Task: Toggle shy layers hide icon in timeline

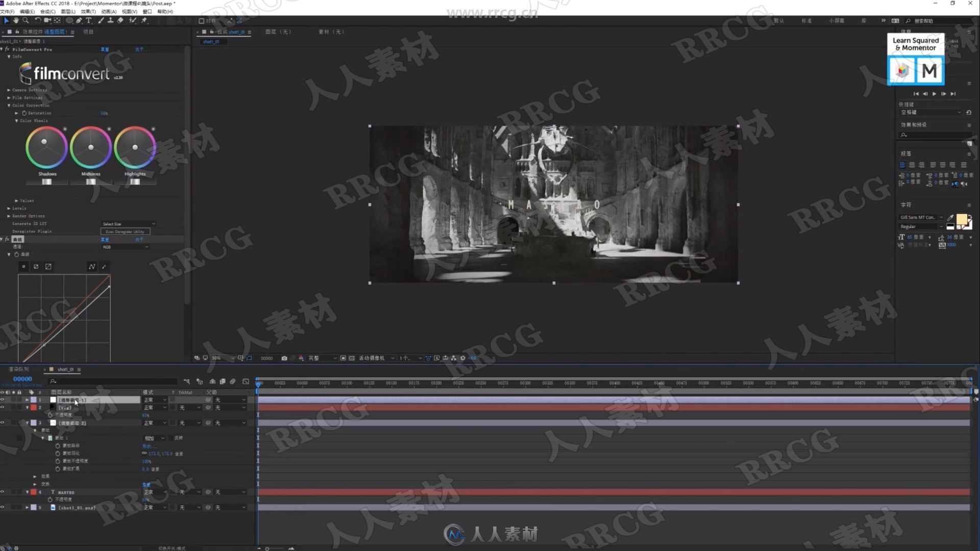Action: tap(212, 381)
